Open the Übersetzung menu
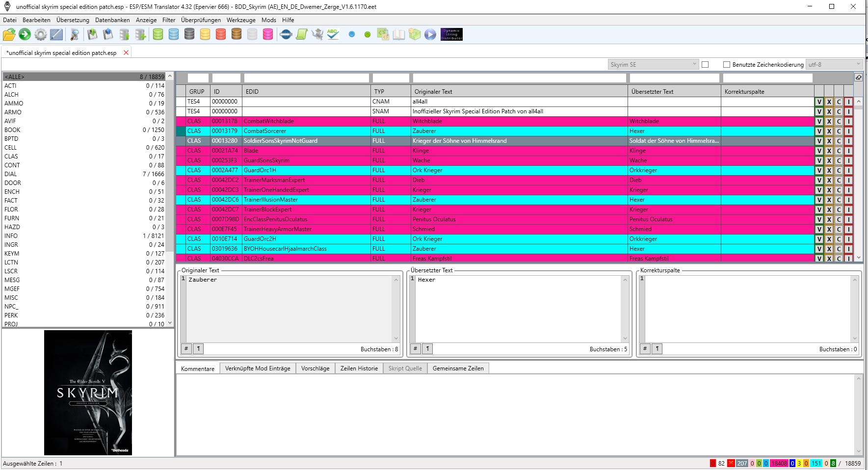Image resolution: width=868 pixels, height=470 pixels. [x=73, y=20]
